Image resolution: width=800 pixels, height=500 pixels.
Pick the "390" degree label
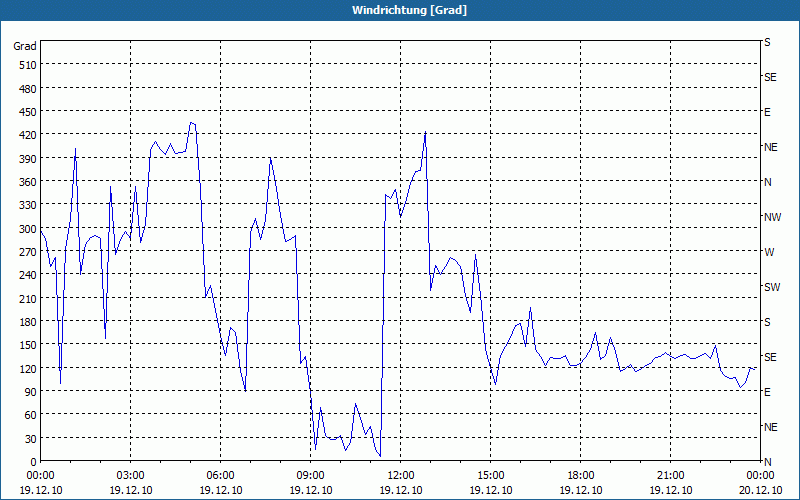[x=28, y=159]
